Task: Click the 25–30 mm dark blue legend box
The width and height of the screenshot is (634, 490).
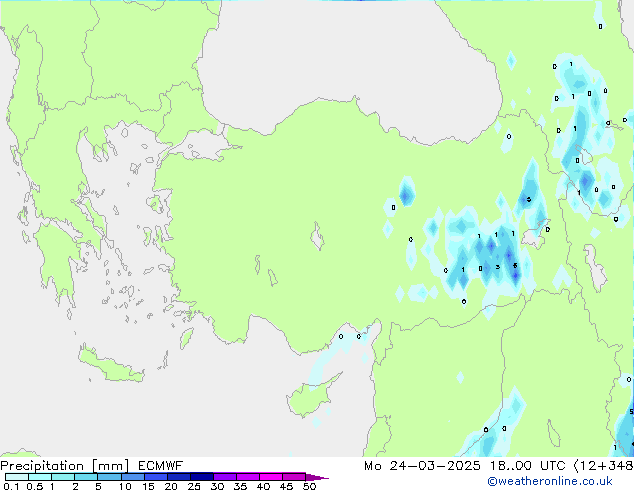Action: (x=201, y=477)
